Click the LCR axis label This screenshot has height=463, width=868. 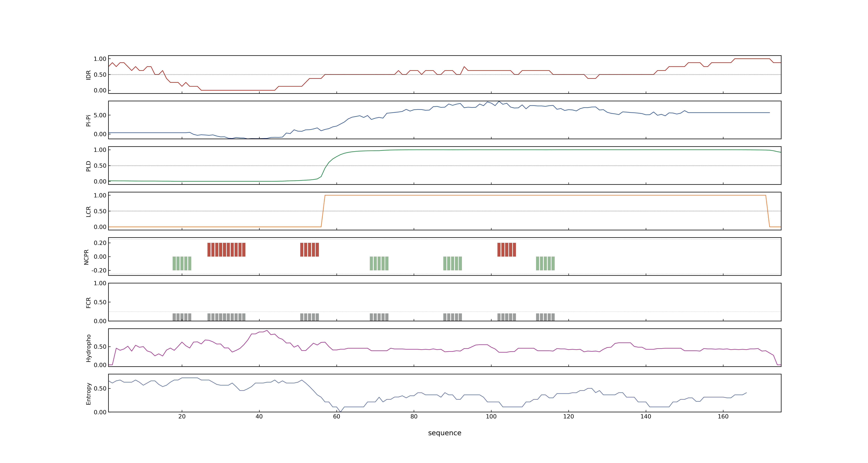(x=88, y=212)
